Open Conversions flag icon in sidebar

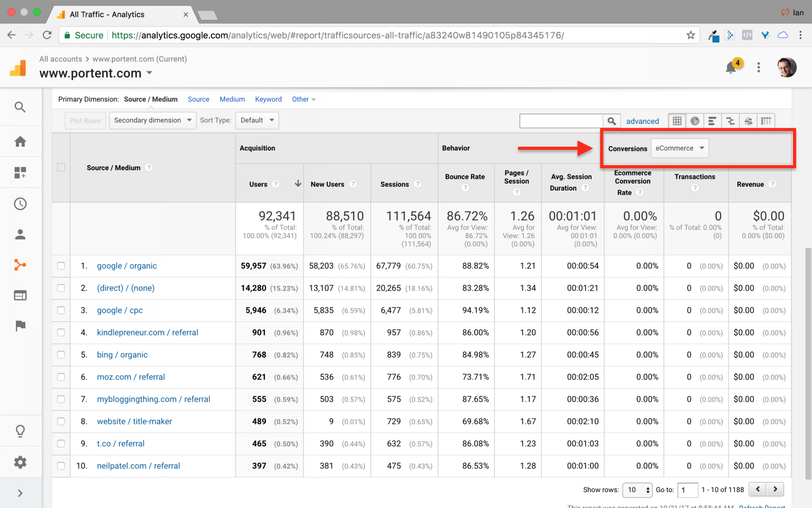pos(20,326)
